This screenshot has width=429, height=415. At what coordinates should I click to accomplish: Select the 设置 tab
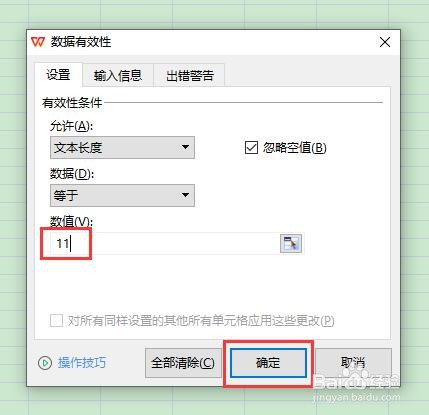tap(58, 75)
